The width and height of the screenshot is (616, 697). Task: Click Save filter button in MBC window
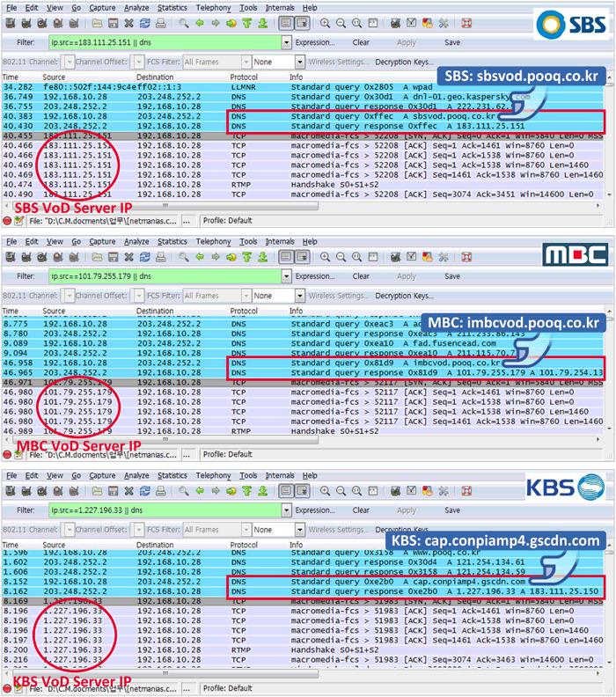452,276
